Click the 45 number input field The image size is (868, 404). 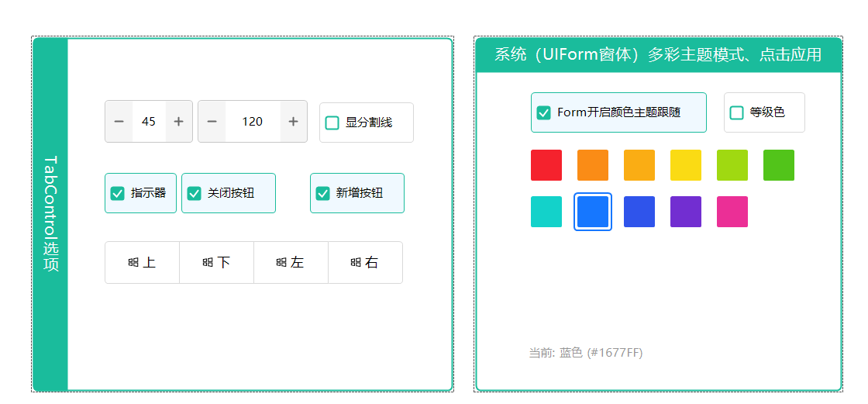point(149,122)
